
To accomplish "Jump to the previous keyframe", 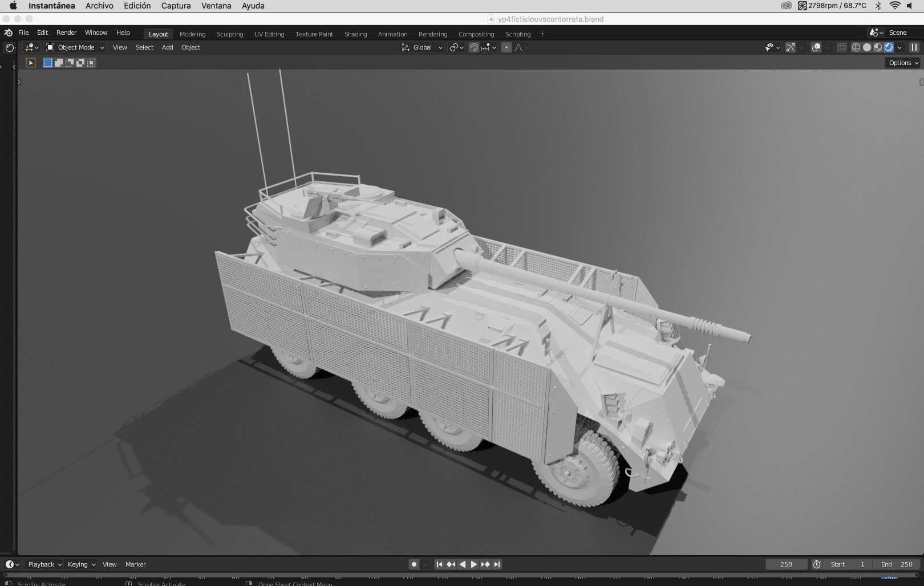I will pos(451,564).
